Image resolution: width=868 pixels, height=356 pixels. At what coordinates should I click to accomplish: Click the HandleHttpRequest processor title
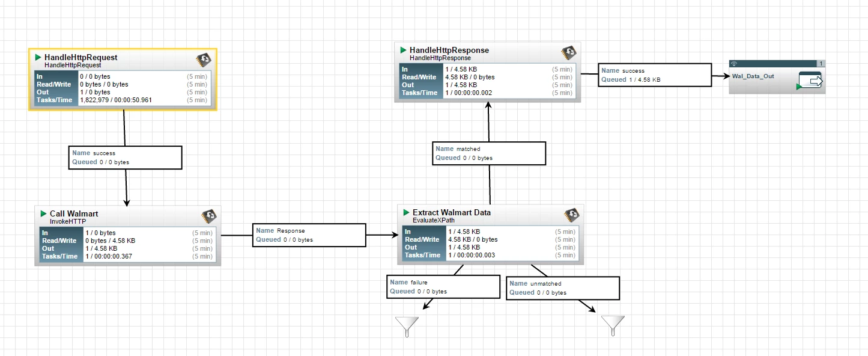click(80, 57)
